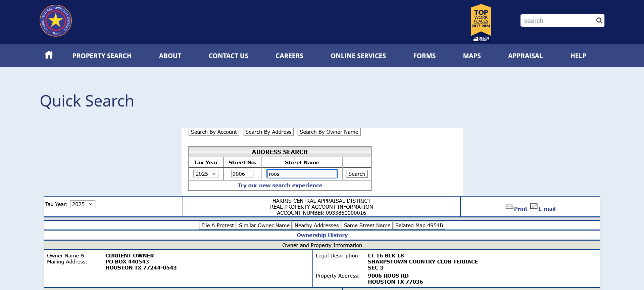Focus the site search box
644x290 pixels.
558,20
